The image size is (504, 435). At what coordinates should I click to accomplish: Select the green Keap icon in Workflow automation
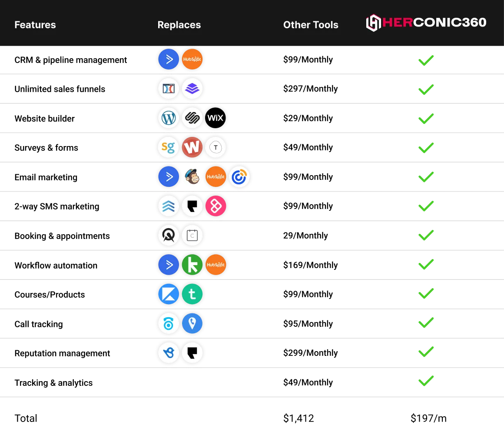tap(192, 265)
